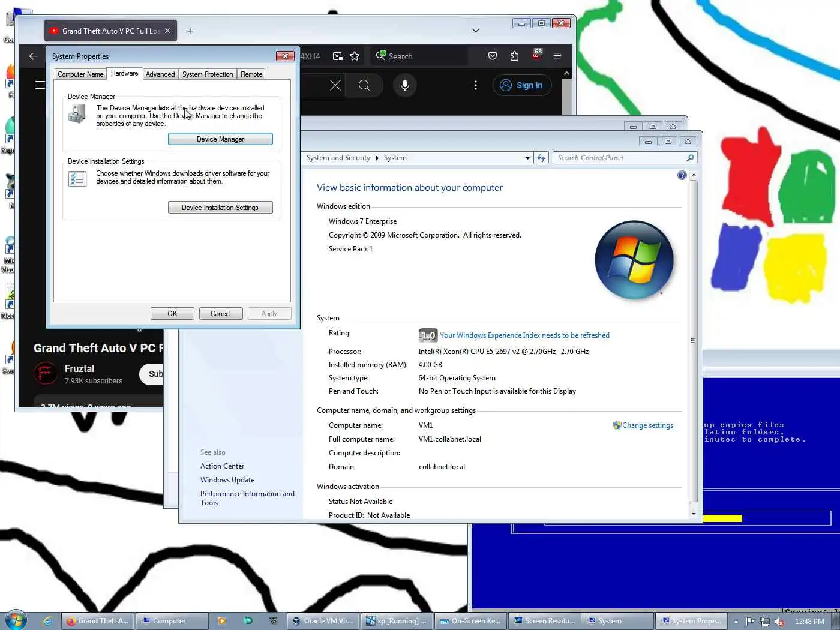Switch to xp [Running] taskbar button
The height and width of the screenshot is (630, 840).
(397, 621)
